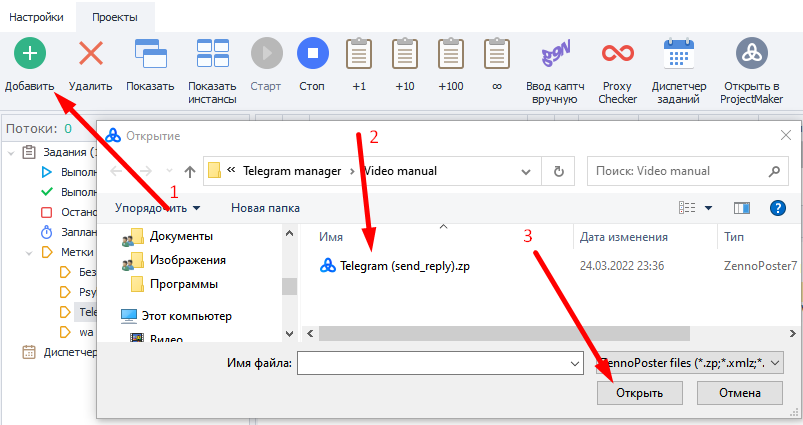Click the grey Старт play button

tap(266, 53)
